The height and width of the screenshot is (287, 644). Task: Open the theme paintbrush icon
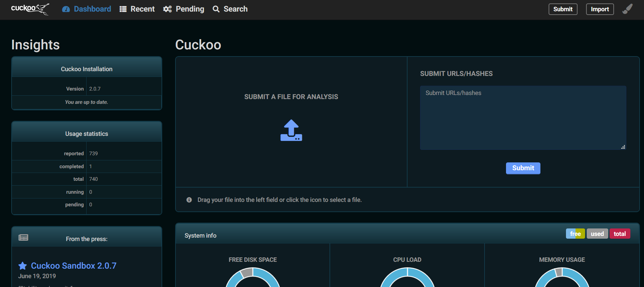point(627,9)
